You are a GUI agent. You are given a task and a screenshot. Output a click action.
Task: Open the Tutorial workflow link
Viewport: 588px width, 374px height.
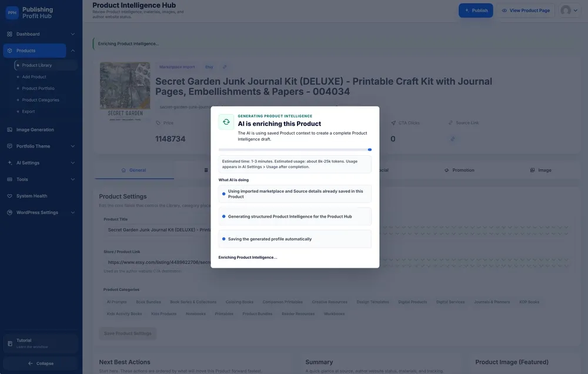tap(41, 343)
